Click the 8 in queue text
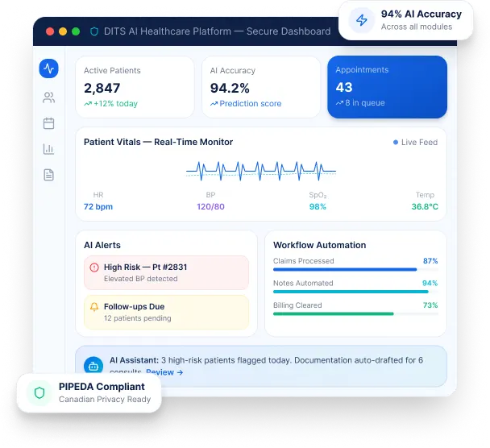 tap(365, 103)
